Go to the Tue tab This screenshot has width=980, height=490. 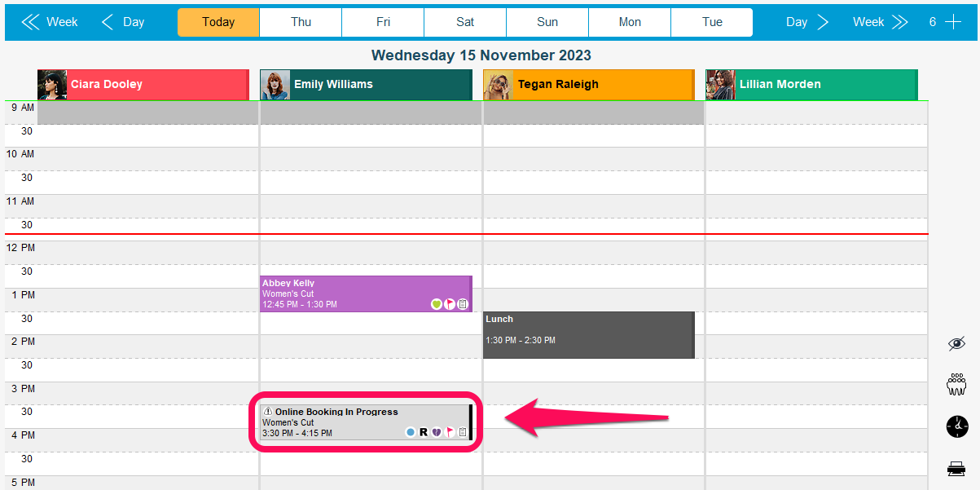[x=712, y=22]
